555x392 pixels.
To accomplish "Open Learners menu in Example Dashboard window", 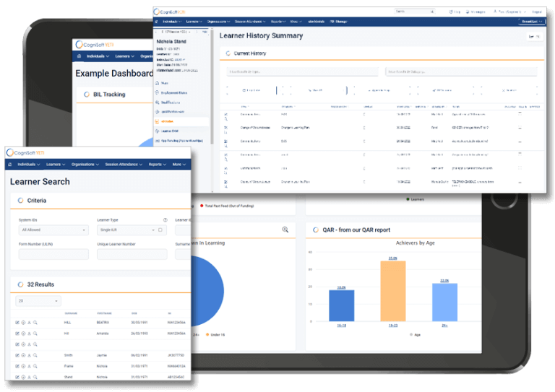I will [124, 56].
